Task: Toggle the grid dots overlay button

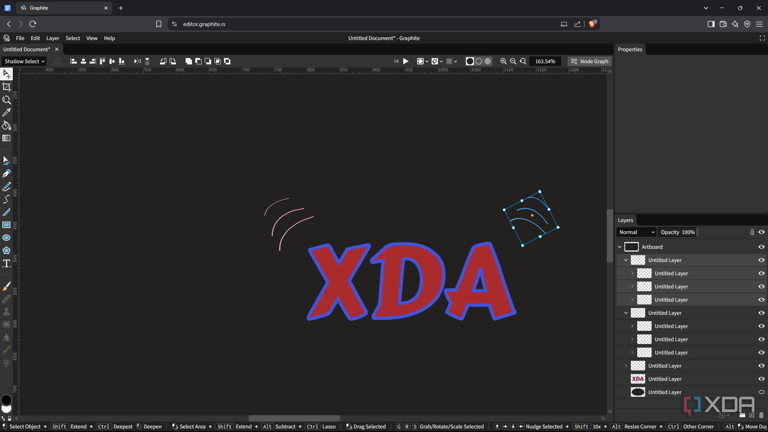Action: click(58, 61)
